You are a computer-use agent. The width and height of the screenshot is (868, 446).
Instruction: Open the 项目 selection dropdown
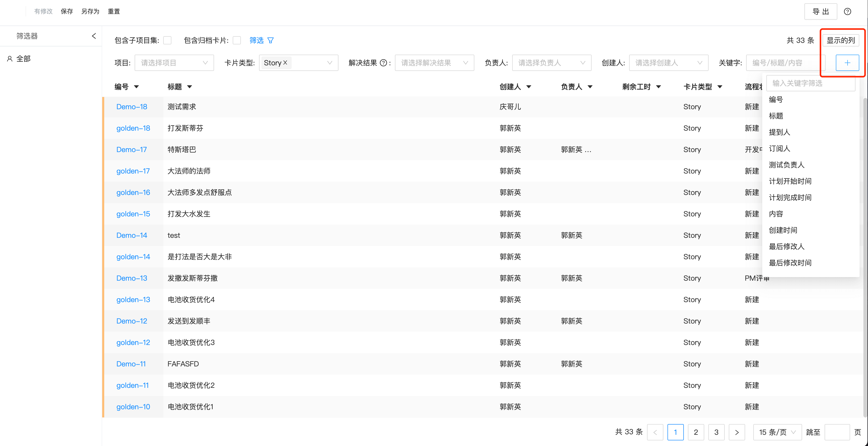pos(174,63)
